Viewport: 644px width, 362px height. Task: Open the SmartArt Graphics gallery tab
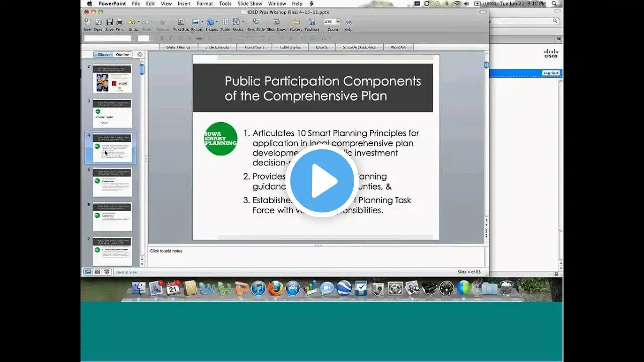coord(359,47)
